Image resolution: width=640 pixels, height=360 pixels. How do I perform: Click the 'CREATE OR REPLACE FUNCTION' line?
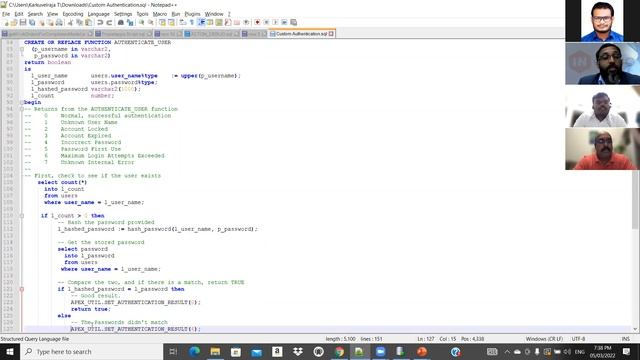pyautogui.click(x=98, y=42)
